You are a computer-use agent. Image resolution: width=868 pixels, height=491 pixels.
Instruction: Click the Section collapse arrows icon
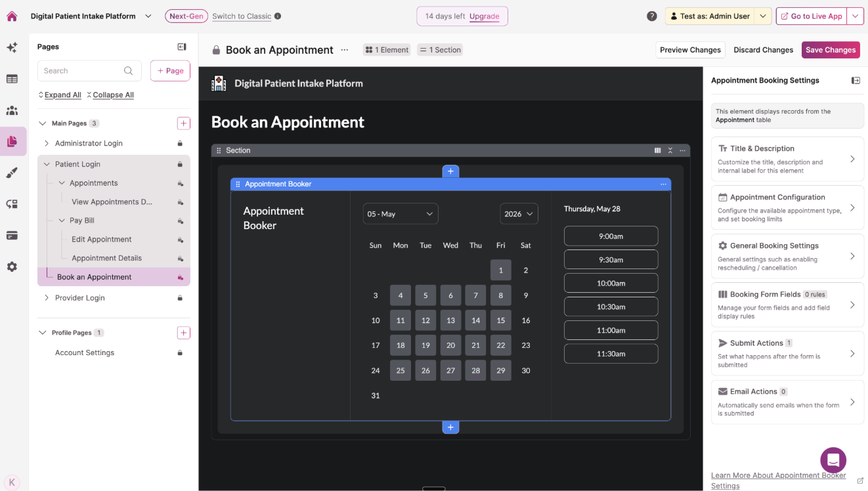(x=670, y=150)
